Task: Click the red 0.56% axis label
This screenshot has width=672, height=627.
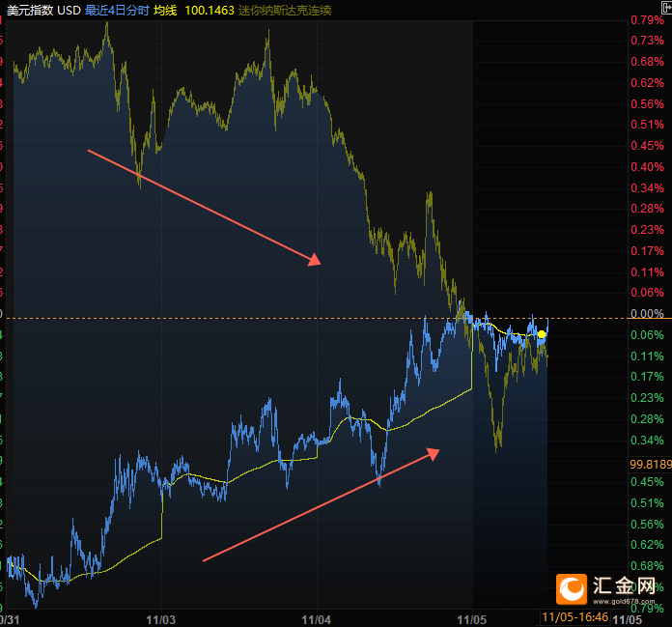Action: click(647, 103)
